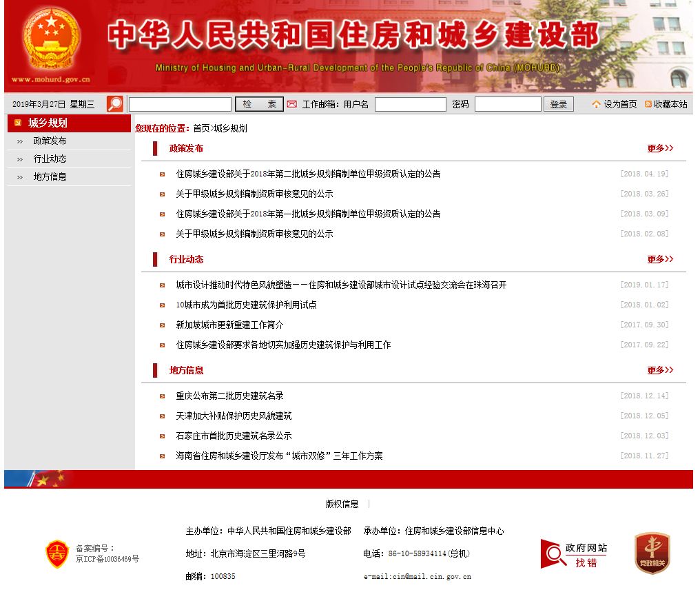This screenshot has width=700, height=601.
Task: Click the house icon for 设为首页
Action: pos(597,105)
